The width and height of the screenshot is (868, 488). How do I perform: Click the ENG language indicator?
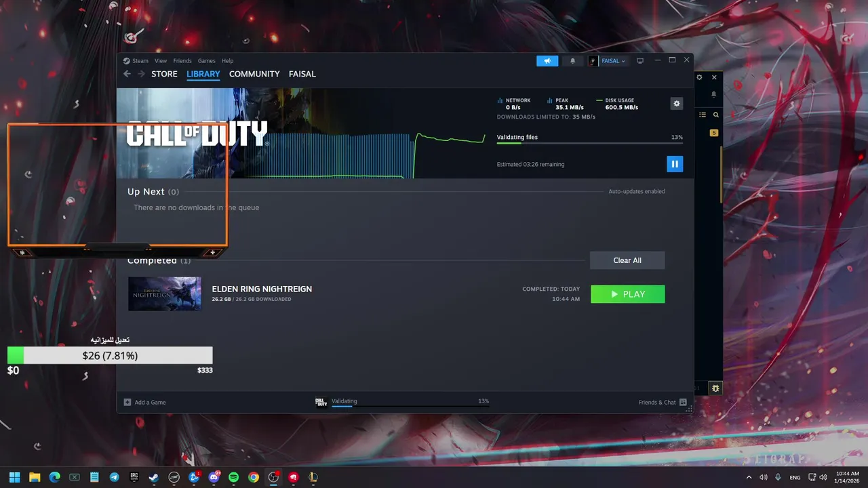coord(795,477)
